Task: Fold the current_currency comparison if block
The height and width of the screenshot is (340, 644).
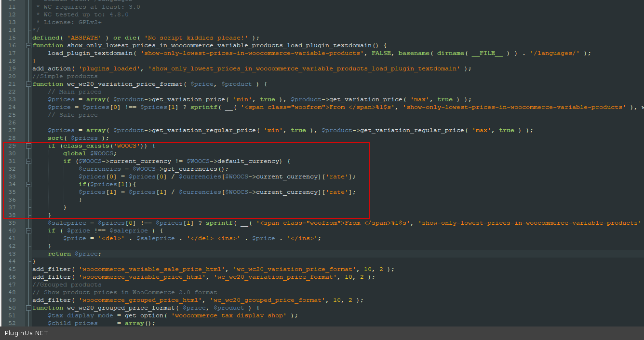Action: [x=28, y=161]
